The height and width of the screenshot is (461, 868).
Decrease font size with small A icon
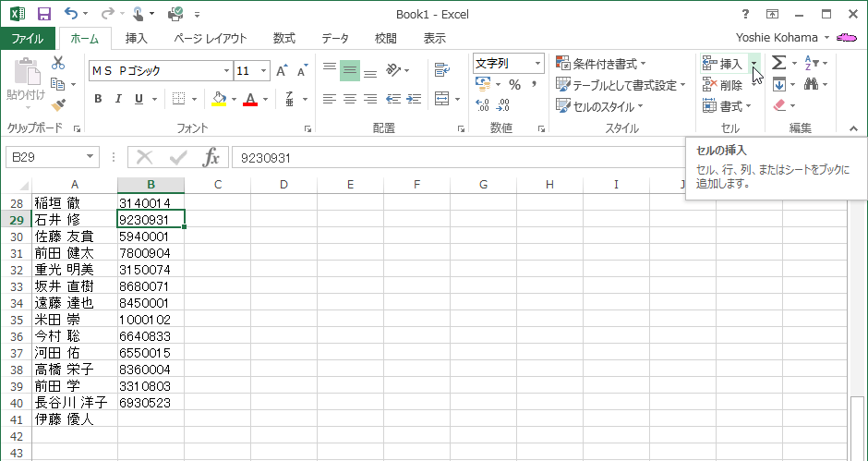coord(302,71)
